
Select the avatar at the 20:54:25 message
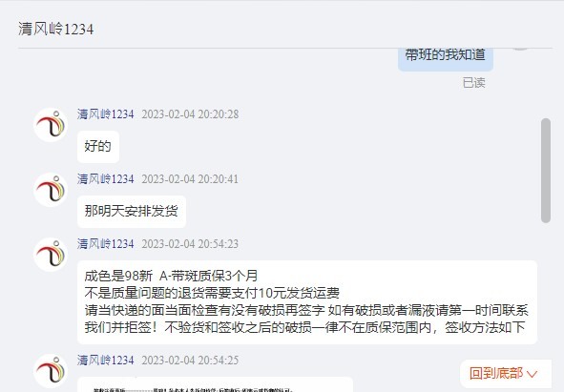51,371
